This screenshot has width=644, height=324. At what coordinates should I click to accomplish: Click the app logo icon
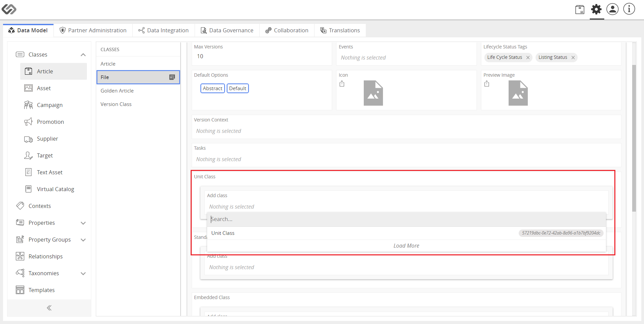click(9, 9)
